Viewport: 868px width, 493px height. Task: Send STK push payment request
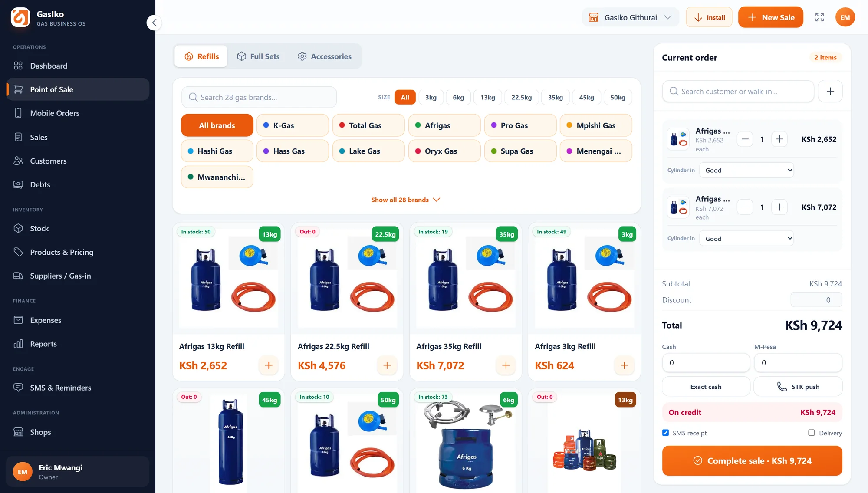[x=798, y=387]
